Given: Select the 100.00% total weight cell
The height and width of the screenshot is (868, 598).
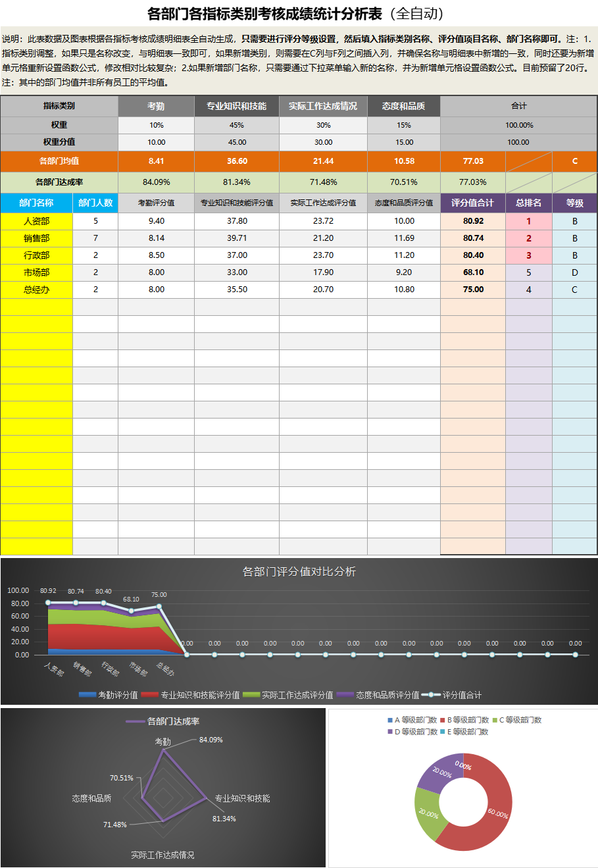Looking at the screenshot, I should [519, 125].
